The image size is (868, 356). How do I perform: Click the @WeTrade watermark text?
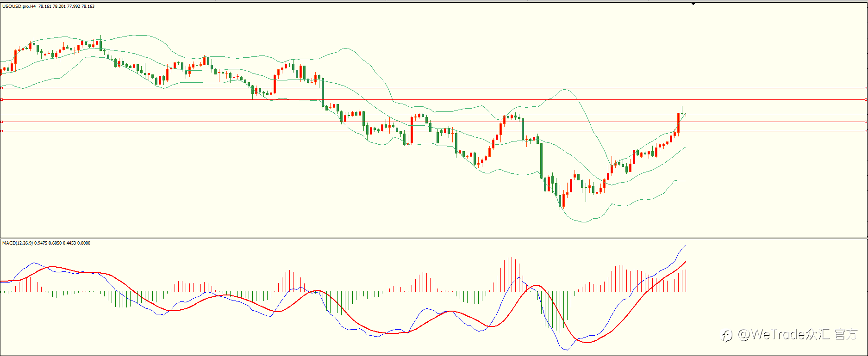point(797,334)
